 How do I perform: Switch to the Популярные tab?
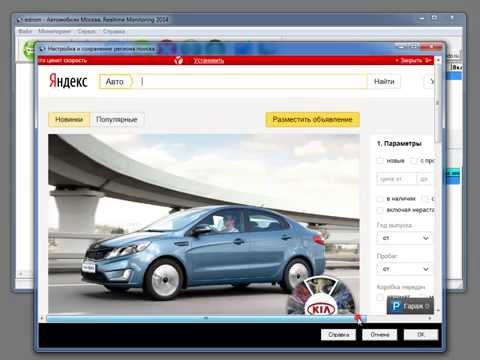click(117, 119)
